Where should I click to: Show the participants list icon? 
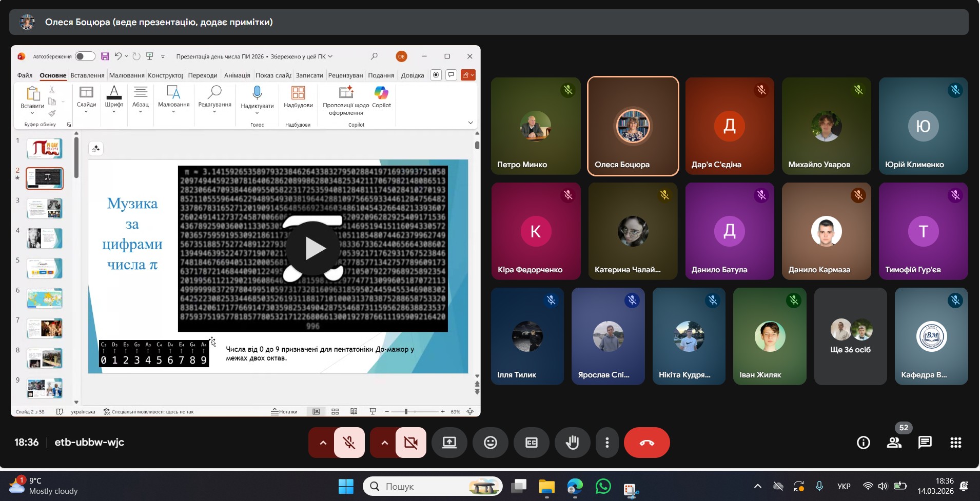pyautogui.click(x=894, y=443)
